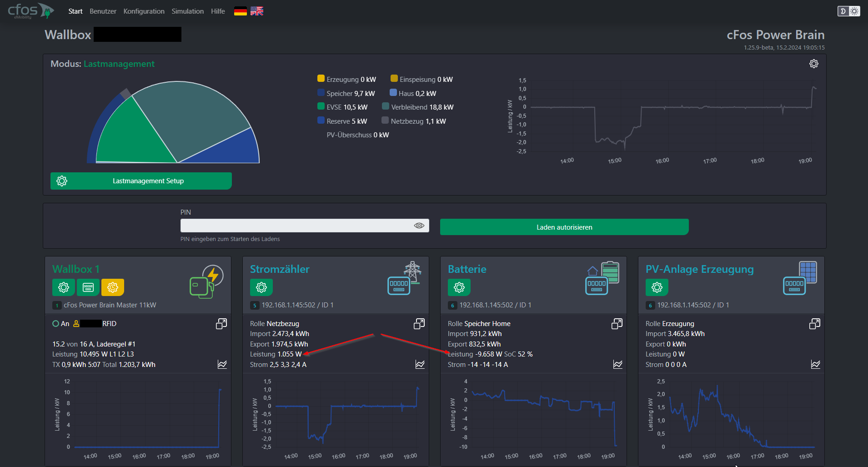Toggle Batterie chart icon
868x467 pixels.
coord(618,365)
